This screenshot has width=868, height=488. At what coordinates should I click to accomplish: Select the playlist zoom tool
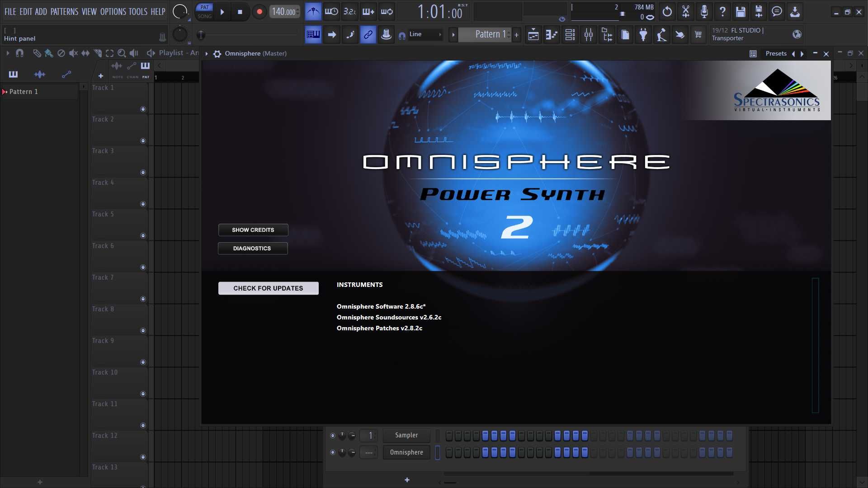pos(121,53)
